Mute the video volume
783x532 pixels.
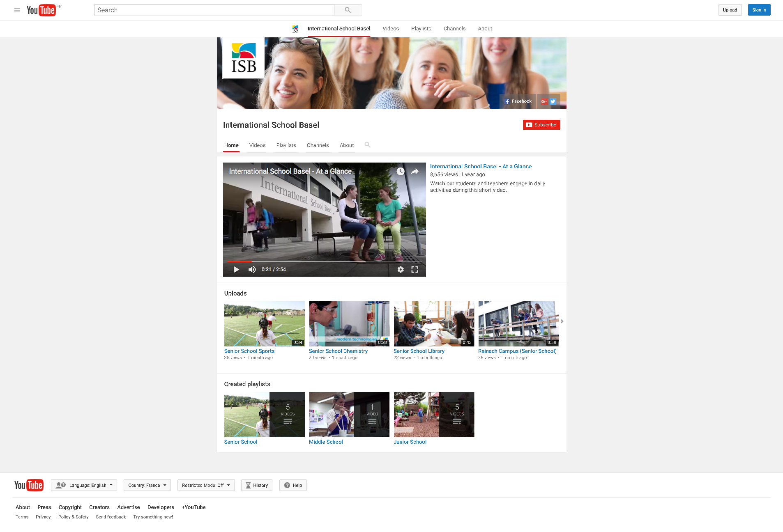tap(252, 270)
